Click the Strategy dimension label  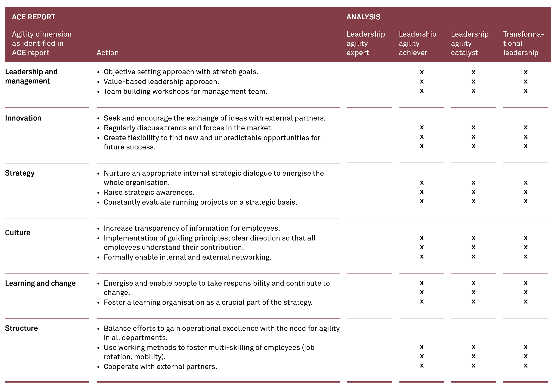[20, 173]
